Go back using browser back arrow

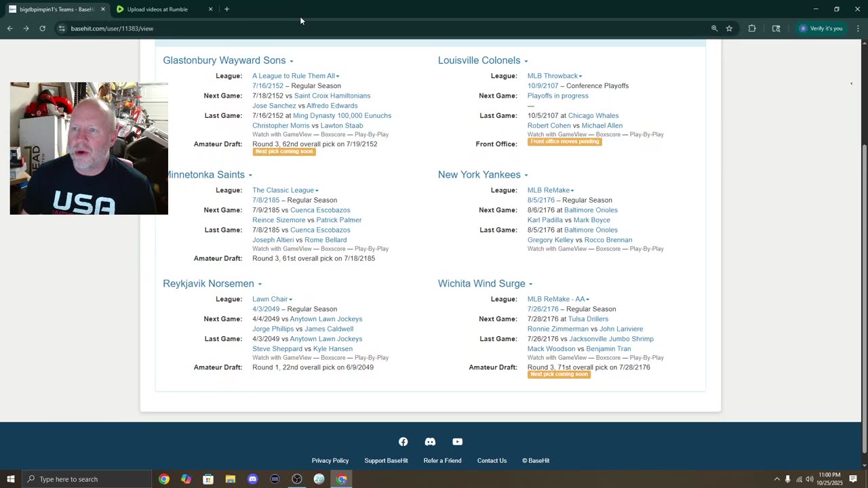click(x=9, y=28)
